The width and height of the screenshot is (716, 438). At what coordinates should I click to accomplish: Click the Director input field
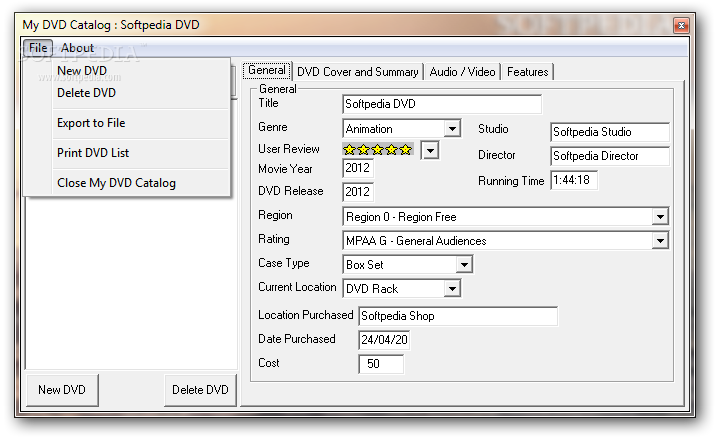pyautogui.click(x=610, y=156)
